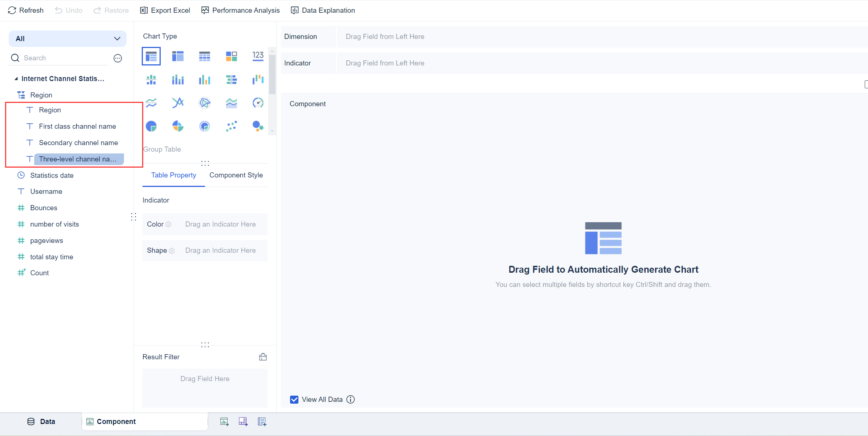Click the View All Data info icon
868x436 pixels.
[x=350, y=399]
